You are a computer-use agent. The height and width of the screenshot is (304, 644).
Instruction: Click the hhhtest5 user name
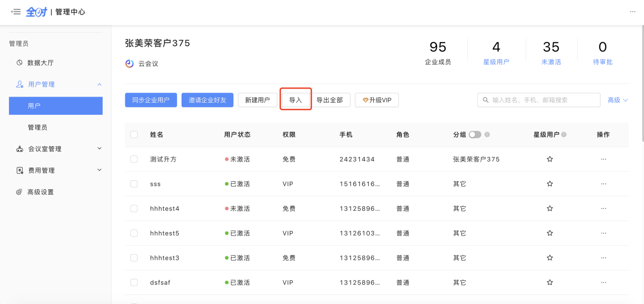click(x=165, y=233)
